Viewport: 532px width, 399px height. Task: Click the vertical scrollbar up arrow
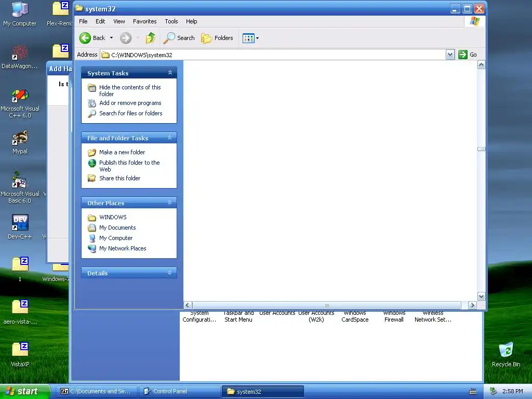(481, 65)
